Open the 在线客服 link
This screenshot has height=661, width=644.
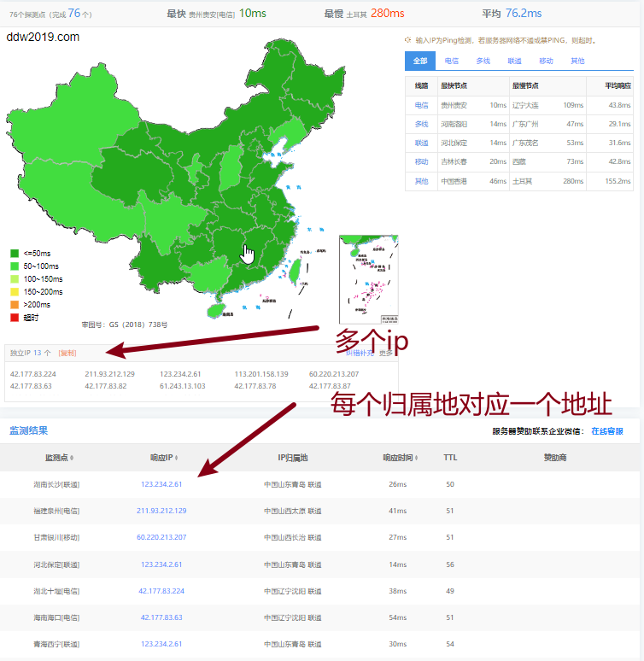pyautogui.click(x=607, y=431)
